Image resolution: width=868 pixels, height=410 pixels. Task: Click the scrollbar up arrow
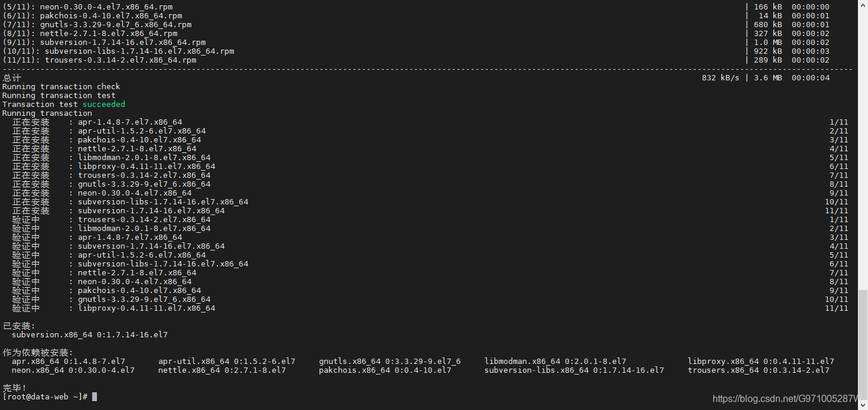pyautogui.click(x=863, y=5)
